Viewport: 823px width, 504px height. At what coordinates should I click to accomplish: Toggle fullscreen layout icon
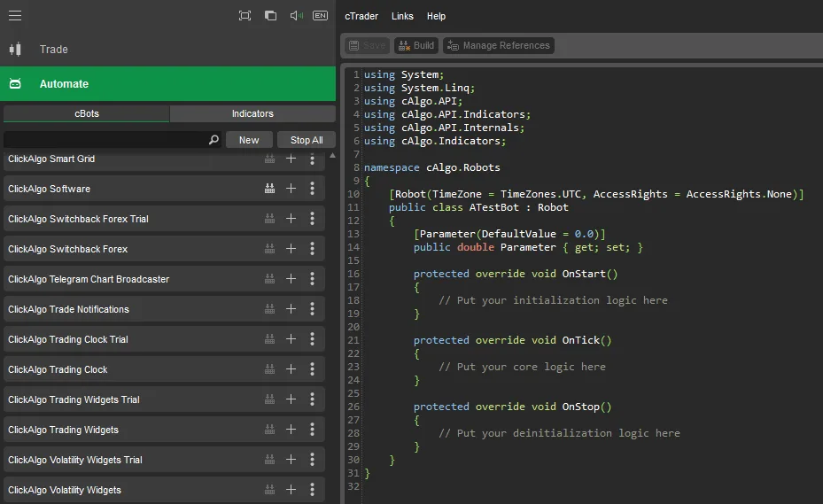tap(245, 16)
